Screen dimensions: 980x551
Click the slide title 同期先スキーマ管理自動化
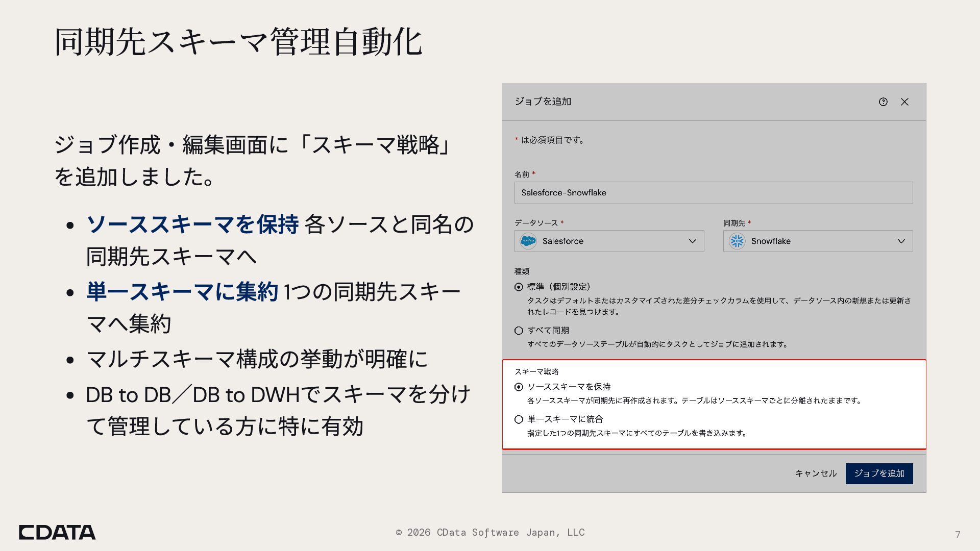pos(238,42)
